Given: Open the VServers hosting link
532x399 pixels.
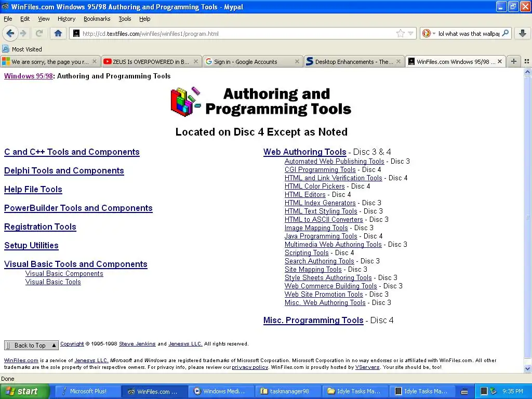Looking at the screenshot, I should [x=367, y=367].
